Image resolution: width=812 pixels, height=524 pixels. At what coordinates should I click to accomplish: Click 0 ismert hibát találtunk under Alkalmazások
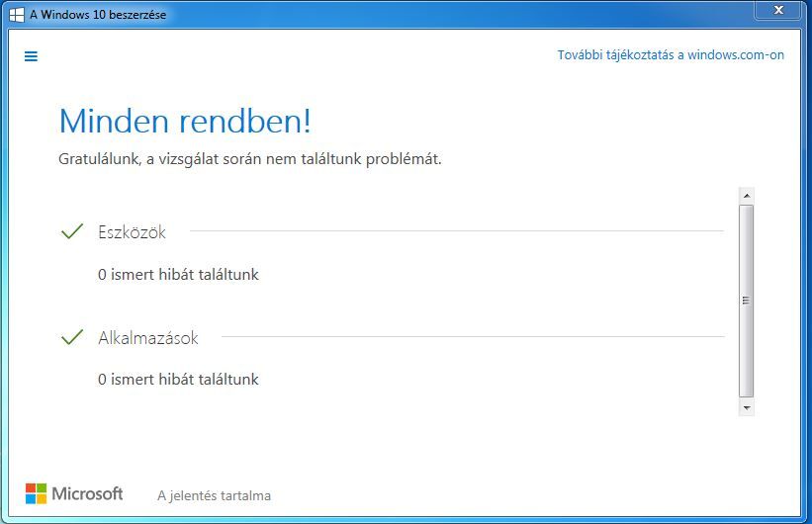(178, 380)
